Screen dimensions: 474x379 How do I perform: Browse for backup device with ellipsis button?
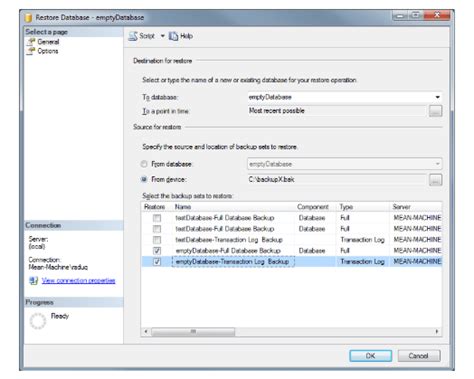point(435,180)
